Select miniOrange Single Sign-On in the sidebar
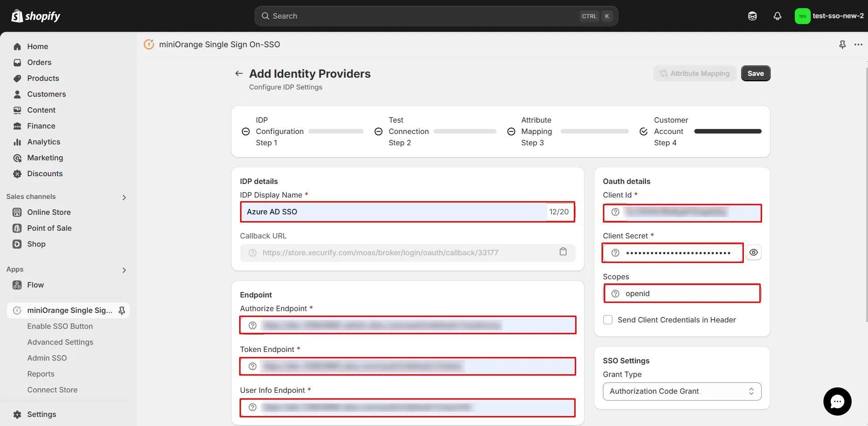The width and height of the screenshot is (868, 426). pos(68,310)
